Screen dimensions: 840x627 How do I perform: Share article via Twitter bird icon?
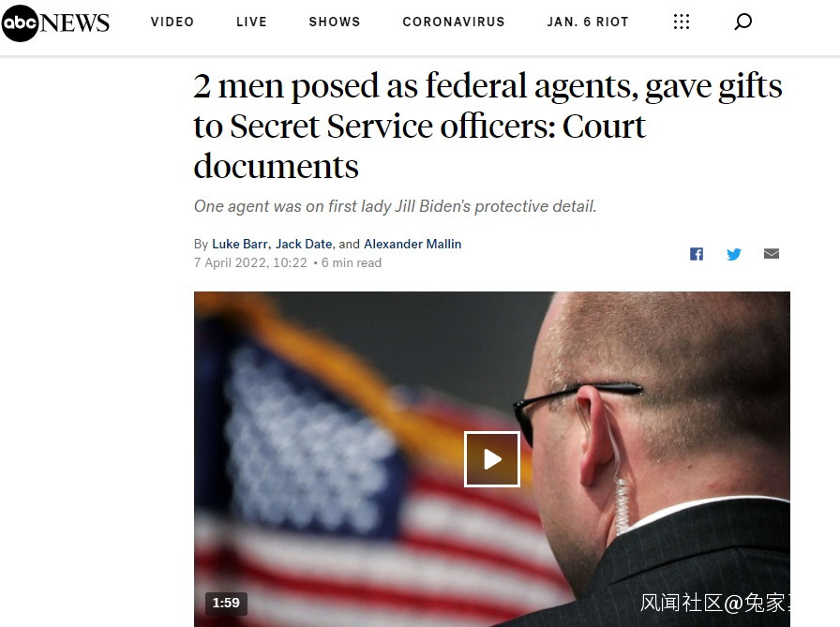[734, 254]
